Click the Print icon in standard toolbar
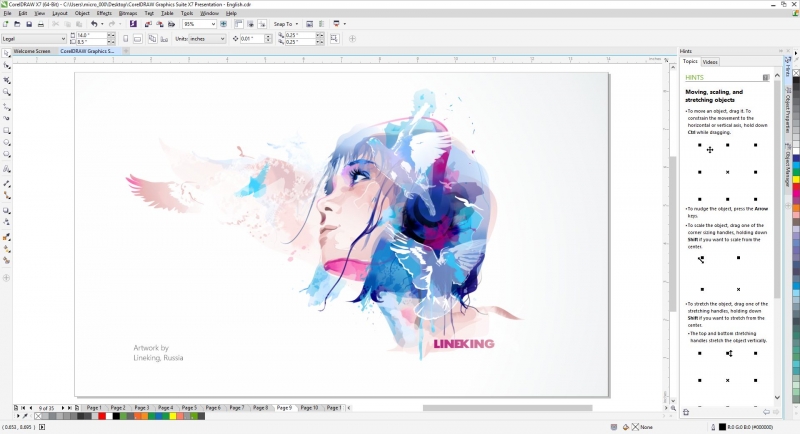 pos(41,23)
